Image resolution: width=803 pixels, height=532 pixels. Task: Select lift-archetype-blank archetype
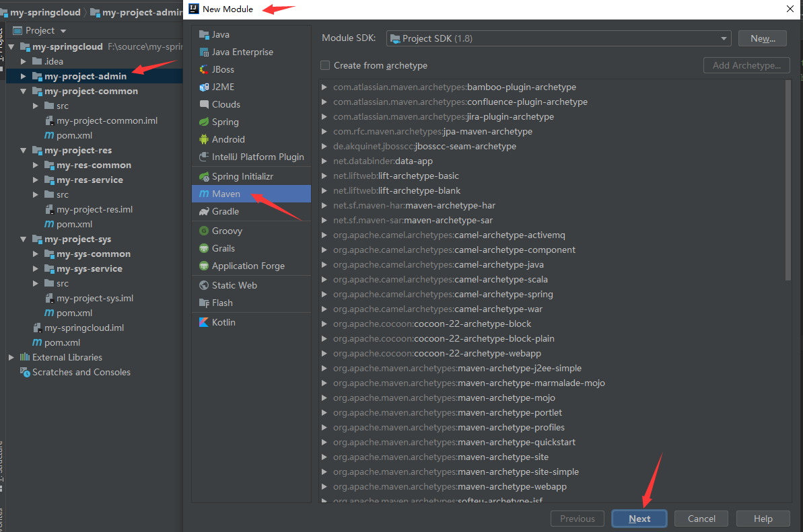419,190
